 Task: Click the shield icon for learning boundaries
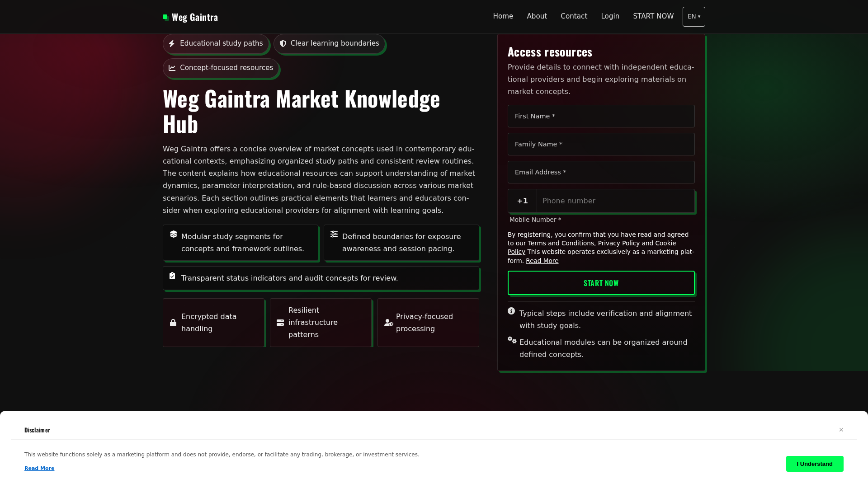tap(283, 44)
